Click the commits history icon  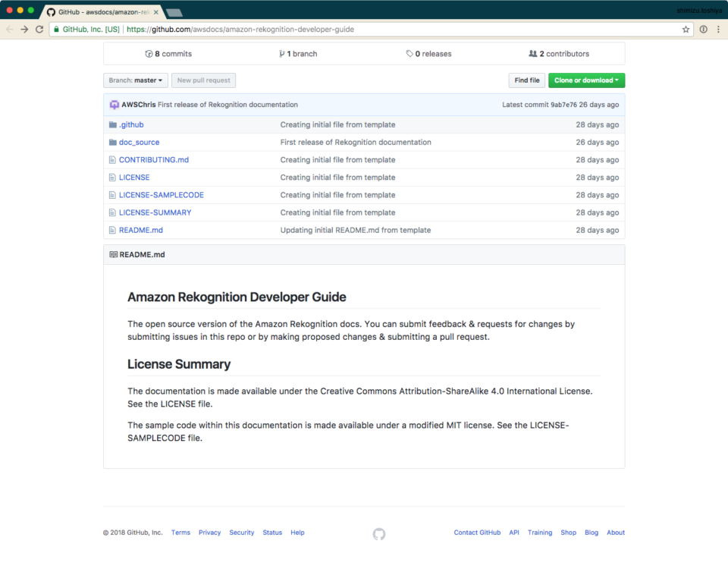coord(147,54)
